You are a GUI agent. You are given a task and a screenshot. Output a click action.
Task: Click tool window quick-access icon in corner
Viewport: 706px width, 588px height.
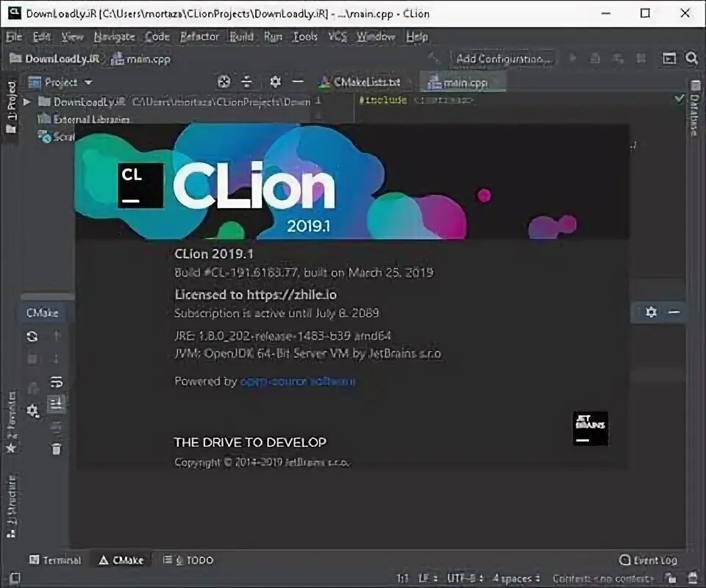click(x=15, y=578)
